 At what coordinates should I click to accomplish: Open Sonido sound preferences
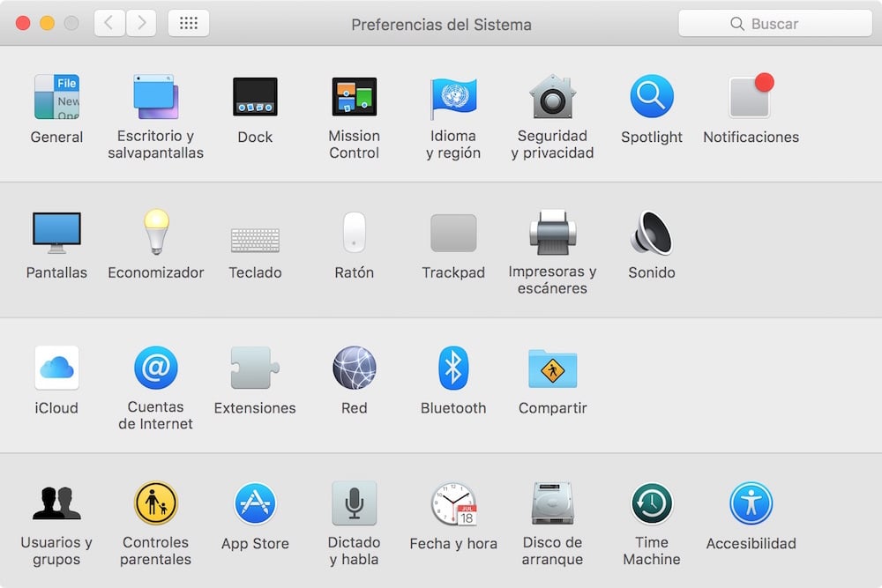[652, 233]
